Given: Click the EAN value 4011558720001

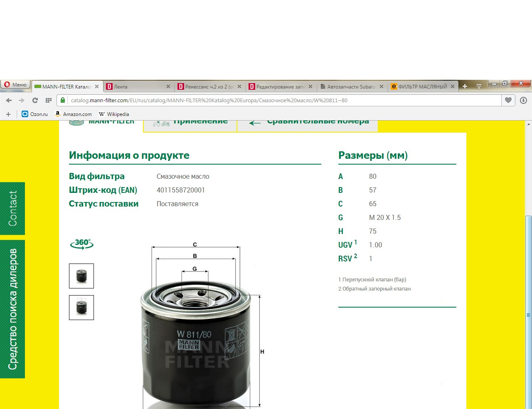Looking at the screenshot, I should [x=181, y=190].
